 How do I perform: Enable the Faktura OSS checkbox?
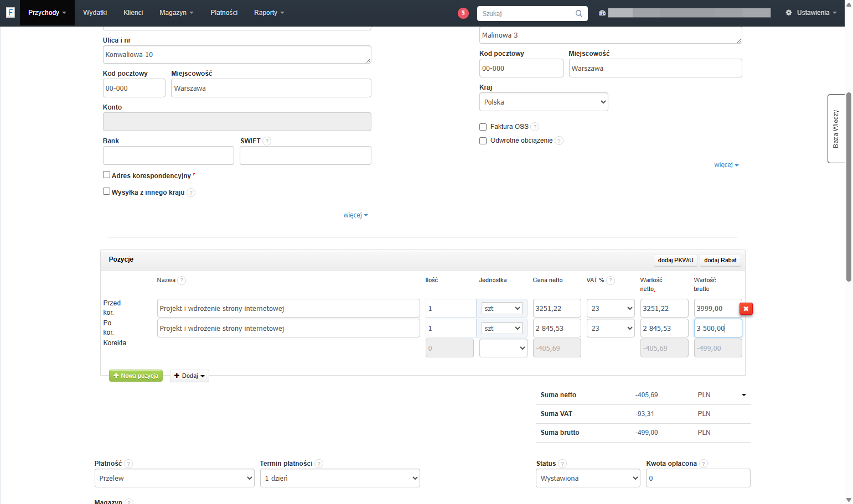(x=483, y=127)
